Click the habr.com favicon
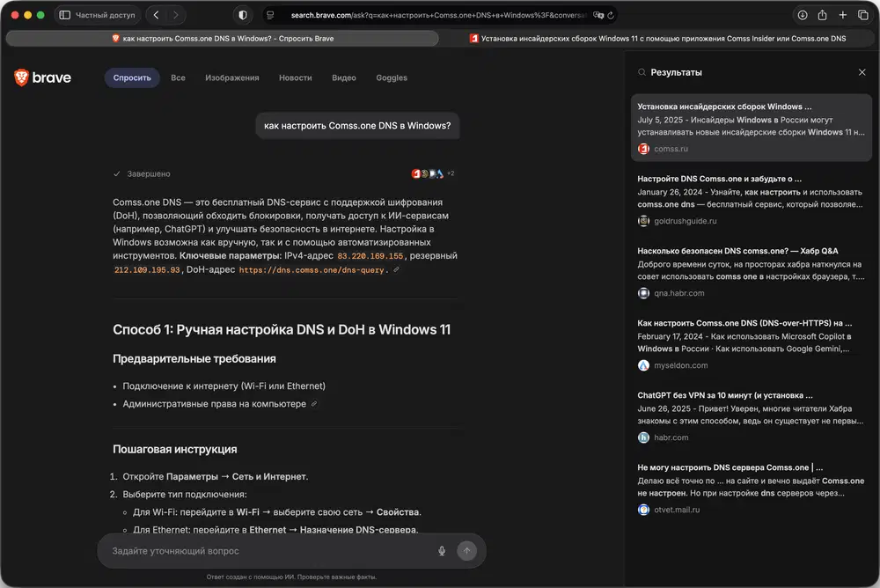This screenshot has height=588, width=880. [x=644, y=437]
